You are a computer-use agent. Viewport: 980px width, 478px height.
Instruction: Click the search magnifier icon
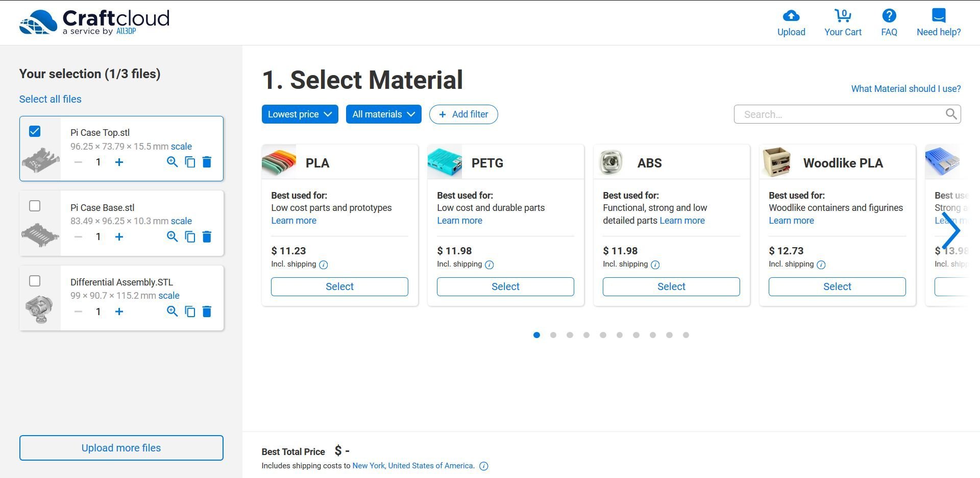(950, 114)
